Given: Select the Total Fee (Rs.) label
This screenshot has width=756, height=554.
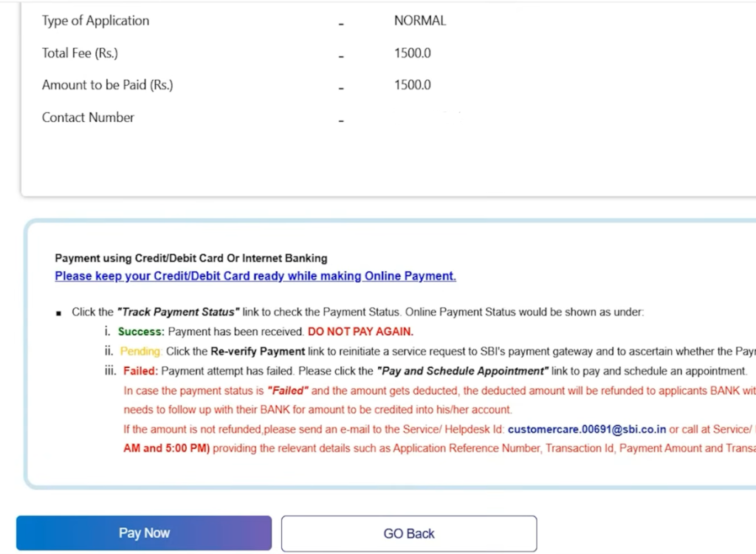Looking at the screenshot, I should coord(80,53).
